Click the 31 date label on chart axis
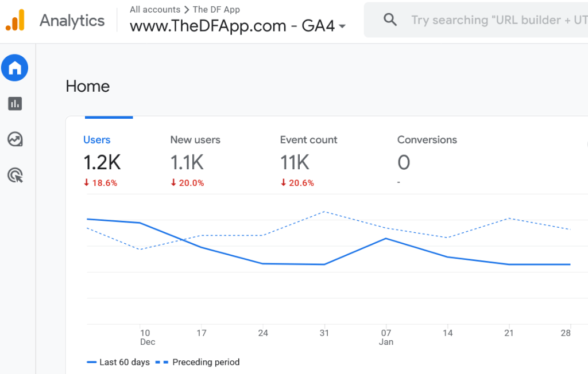This screenshot has height=374, width=588. tap(324, 333)
